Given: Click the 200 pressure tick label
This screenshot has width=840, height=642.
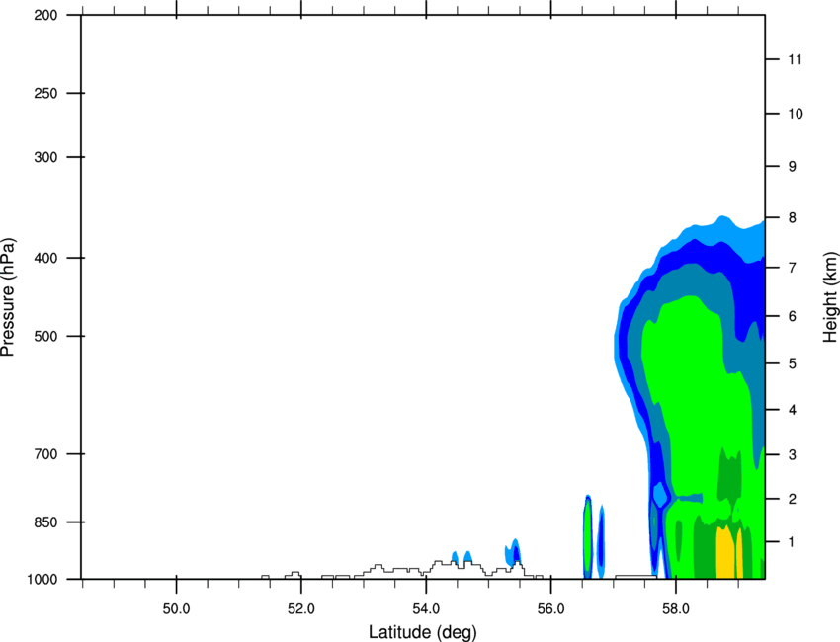Looking at the screenshot, I should pyautogui.click(x=45, y=15).
